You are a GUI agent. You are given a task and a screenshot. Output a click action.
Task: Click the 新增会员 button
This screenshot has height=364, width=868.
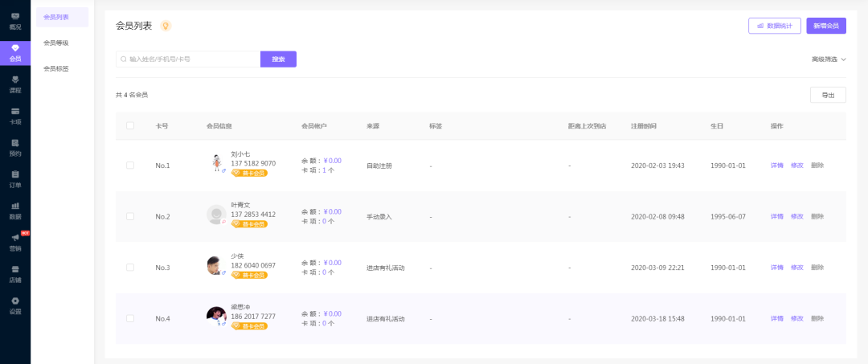click(x=826, y=26)
